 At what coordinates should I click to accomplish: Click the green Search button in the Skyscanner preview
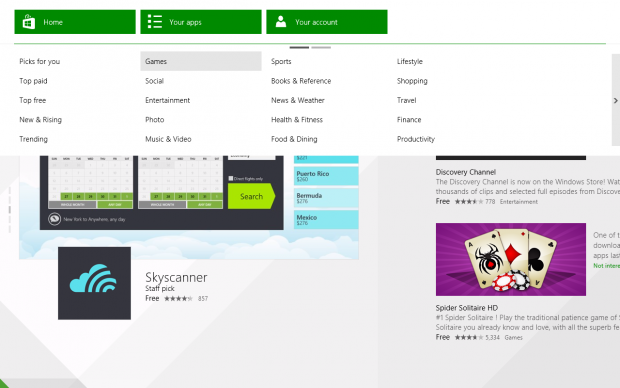251,196
